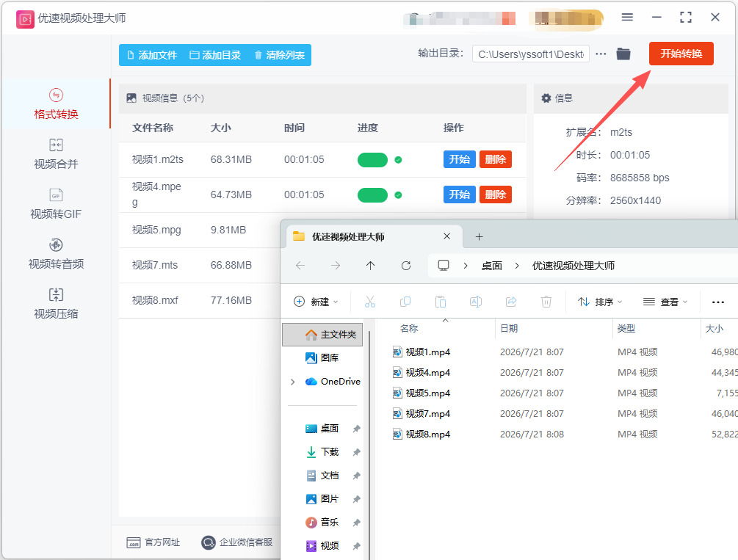The height and width of the screenshot is (560, 738).
Task: Open the output folder icon
Action: tap(623, 54)
